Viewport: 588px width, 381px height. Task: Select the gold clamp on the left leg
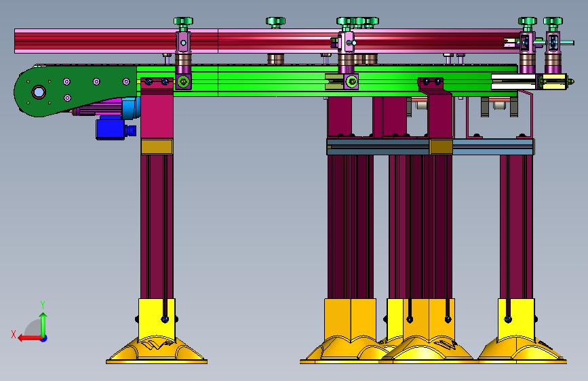click(157, 146)
